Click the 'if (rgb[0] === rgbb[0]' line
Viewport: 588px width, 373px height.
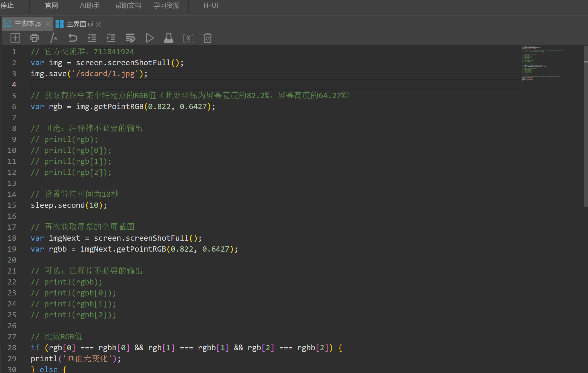pyautogui.click(x=186, y=348)
